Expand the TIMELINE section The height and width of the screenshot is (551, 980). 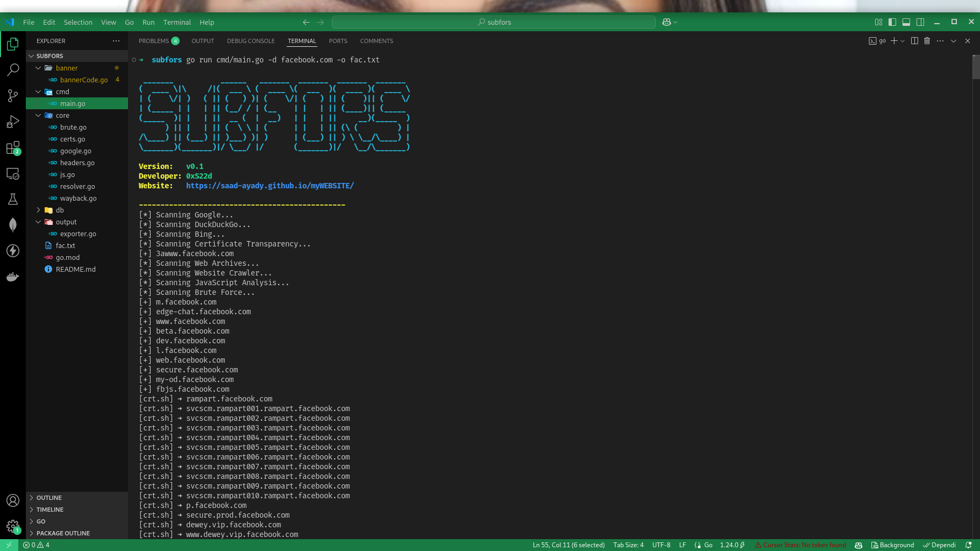(x=77, y=510)
